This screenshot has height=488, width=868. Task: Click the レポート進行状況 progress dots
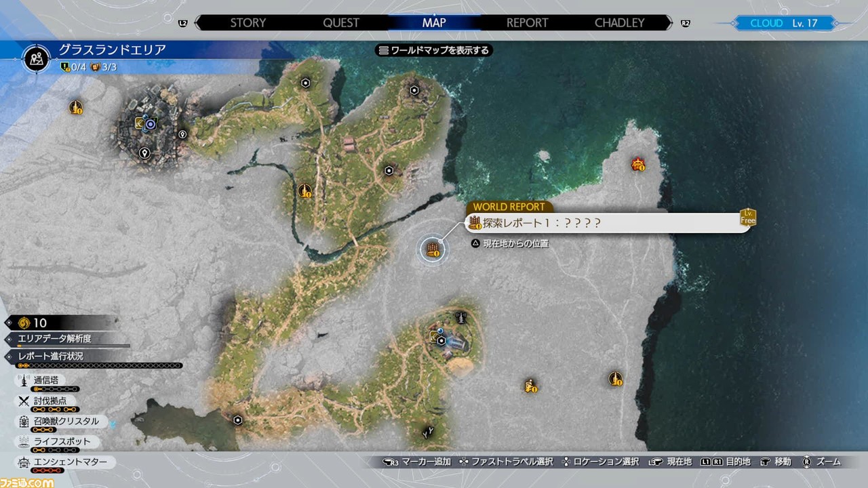(99, 366)
